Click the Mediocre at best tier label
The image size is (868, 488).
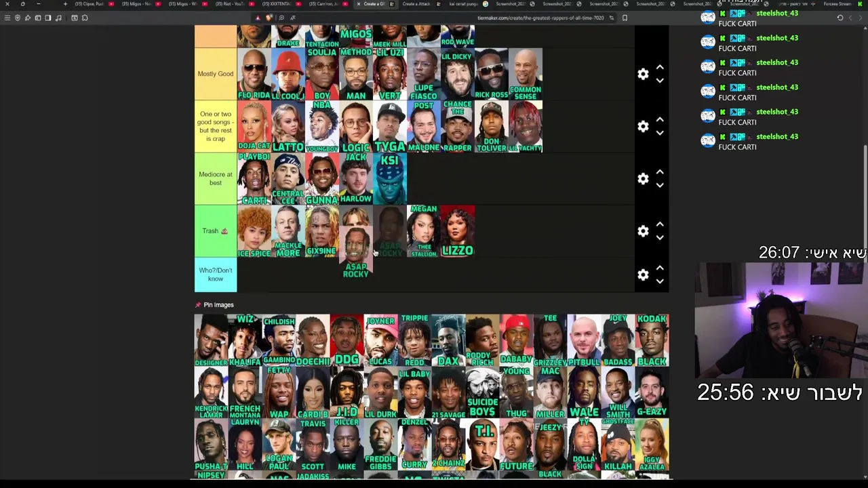pyautogui.click(x=216, y=178)
